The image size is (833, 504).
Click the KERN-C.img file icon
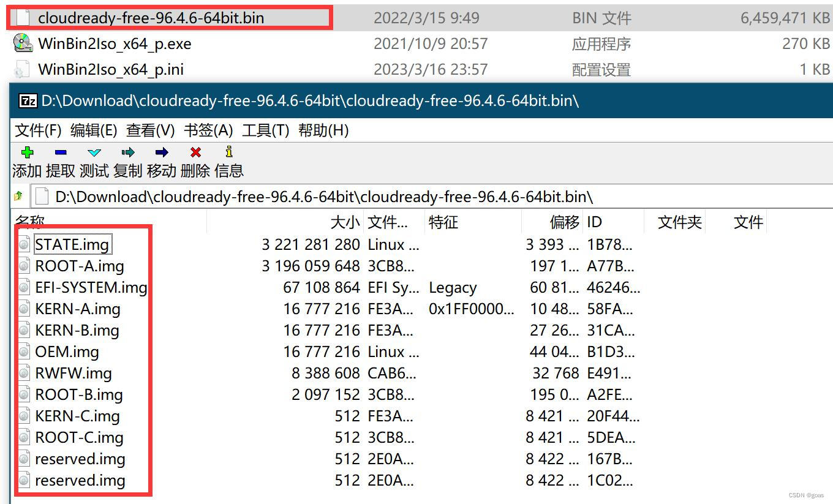point(24,416)
